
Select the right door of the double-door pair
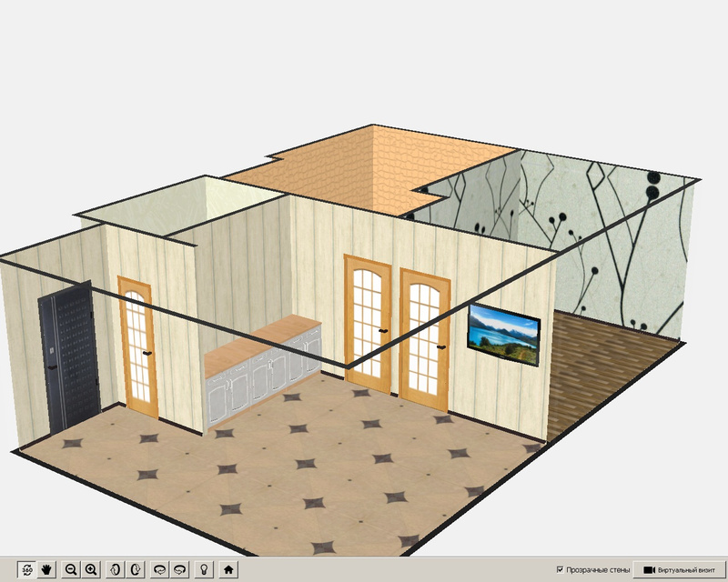[x=425, y=340]
